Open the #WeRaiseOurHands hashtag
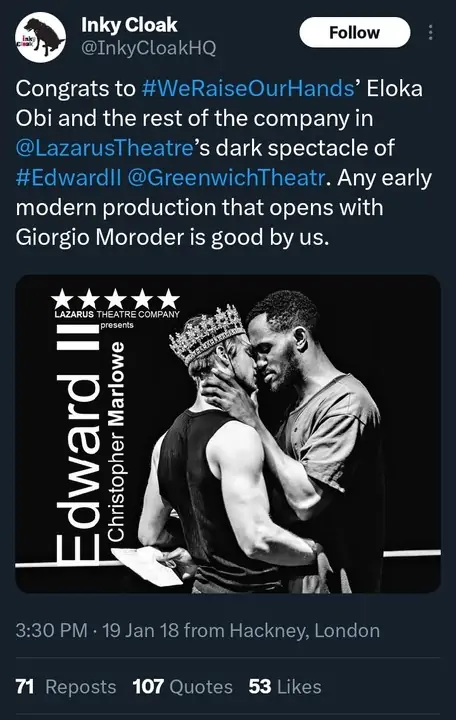The image size is (456, 720). [x=248, y=89]
